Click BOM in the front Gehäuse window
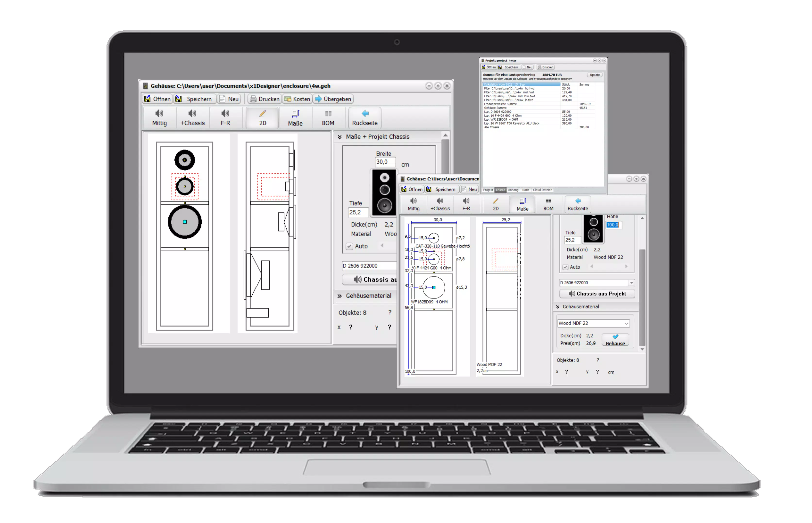Image resolution: width=812 pixels, height=523 pixels. click(548, 204)
